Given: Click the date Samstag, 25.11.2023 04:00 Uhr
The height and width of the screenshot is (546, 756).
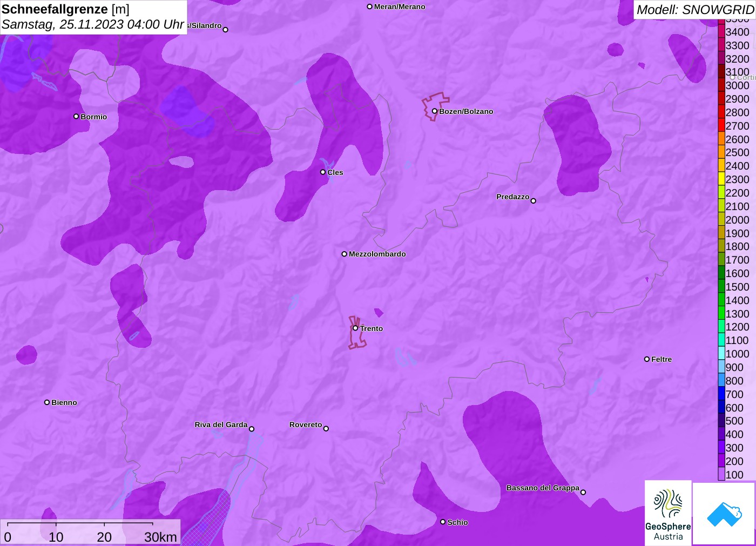Looking at the screenshot, I should pyautogui.click(x=93, y=24).
